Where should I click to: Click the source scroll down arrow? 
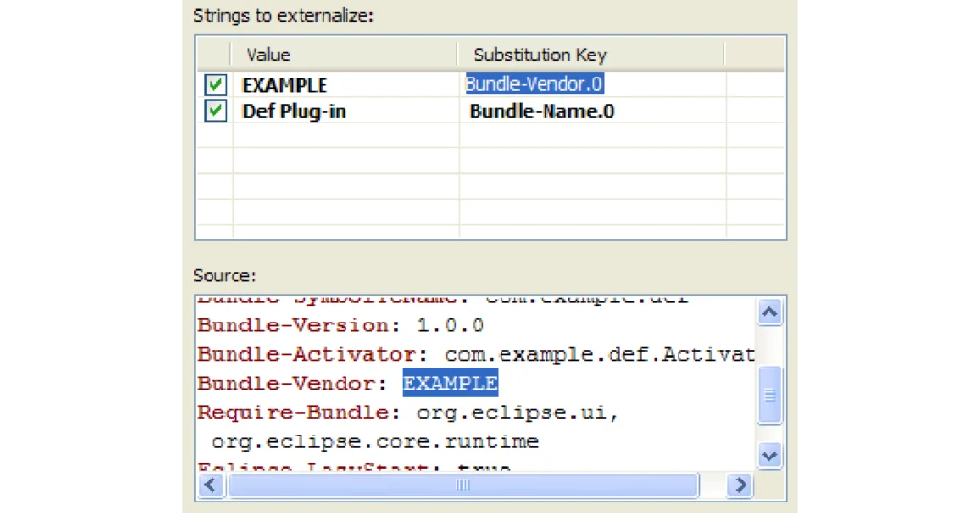tap(769, 456)
